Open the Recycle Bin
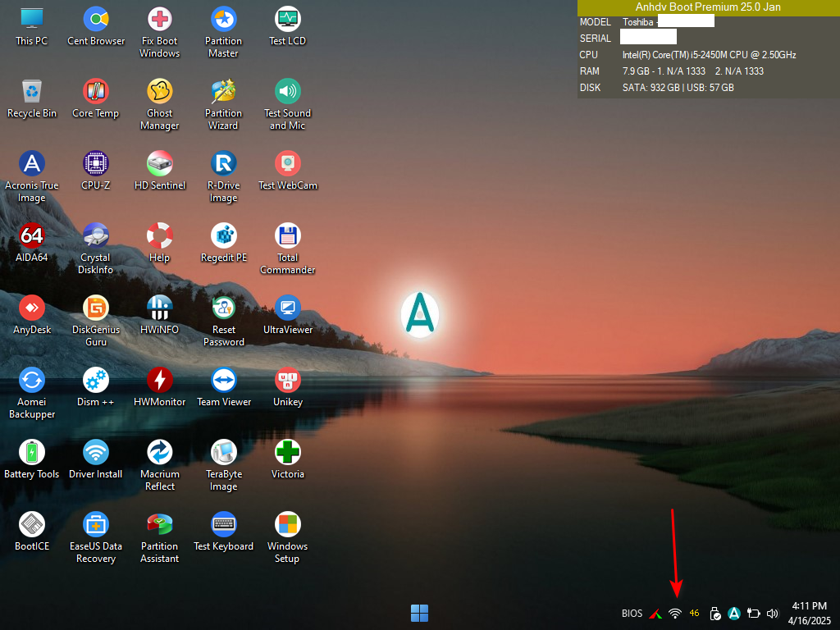Viewport: 840px width, 630px height. click(x=32, y=99)
